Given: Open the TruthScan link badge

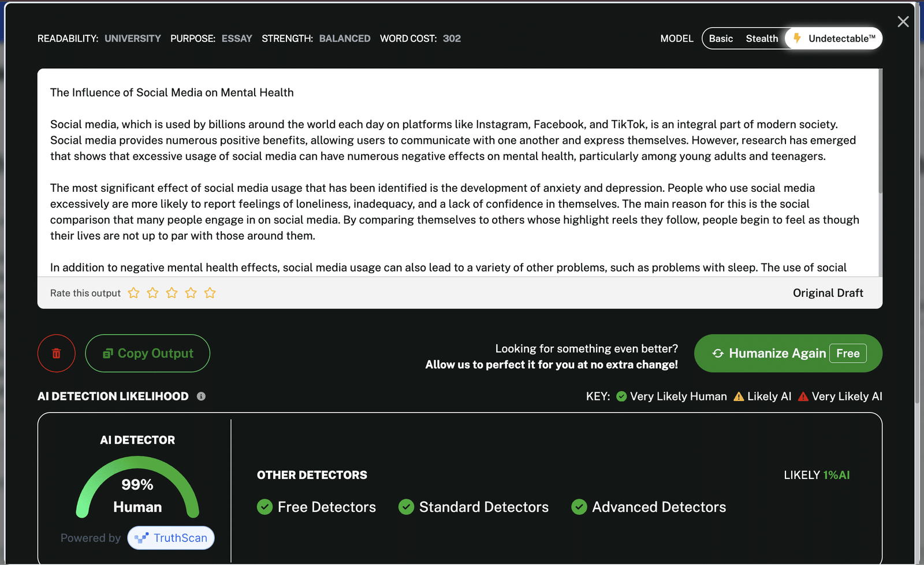Looking at the screenshot, I should pos(171,538).
